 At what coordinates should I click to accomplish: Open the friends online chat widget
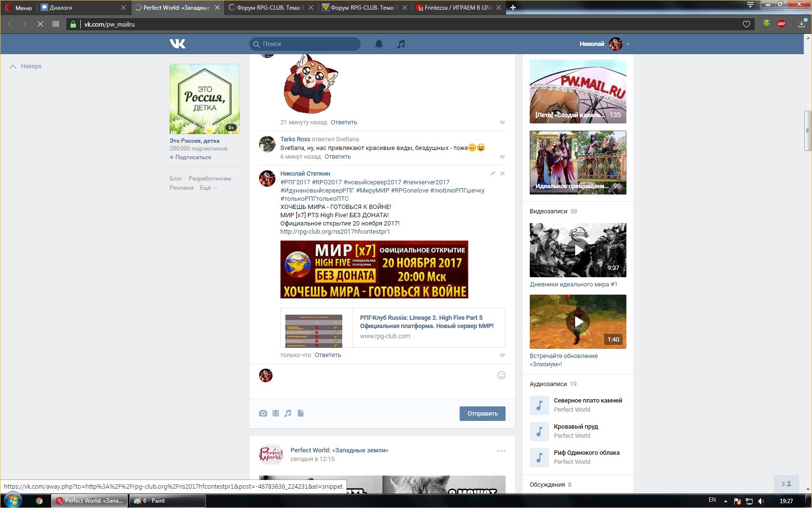(786, 484)
